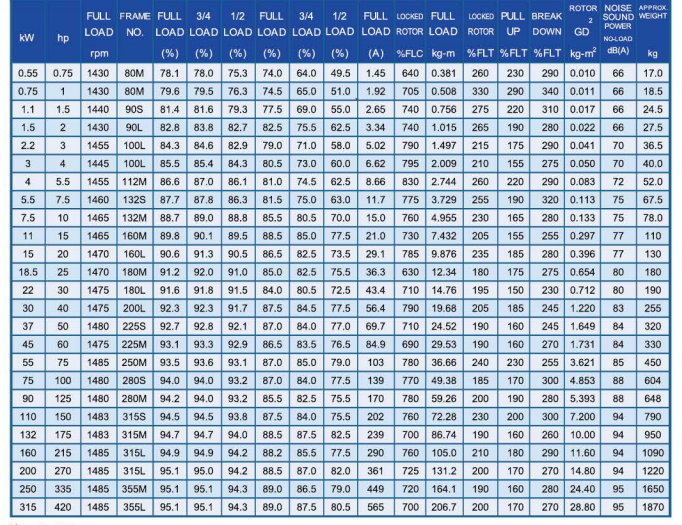This screenshot has width=682, height=525.
Task: Click rotor GD² value 28.80
Action: click(x=582, y=507)
